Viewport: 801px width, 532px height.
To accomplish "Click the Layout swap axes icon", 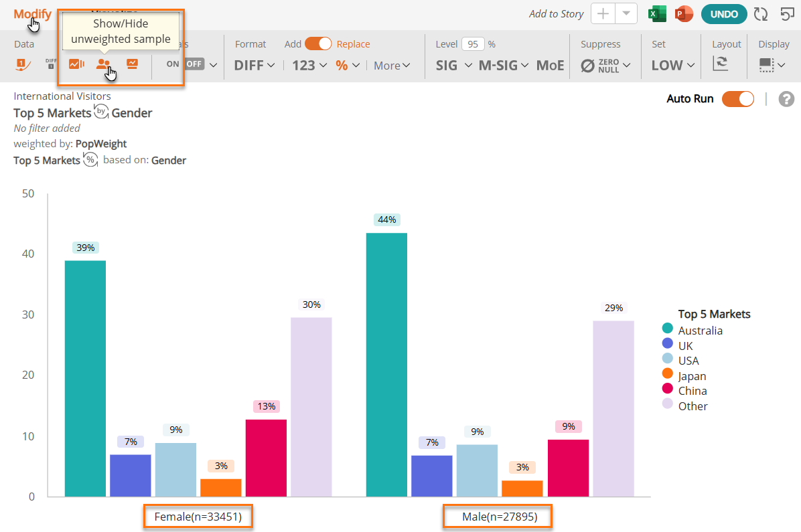I will (x=720, y=64).
